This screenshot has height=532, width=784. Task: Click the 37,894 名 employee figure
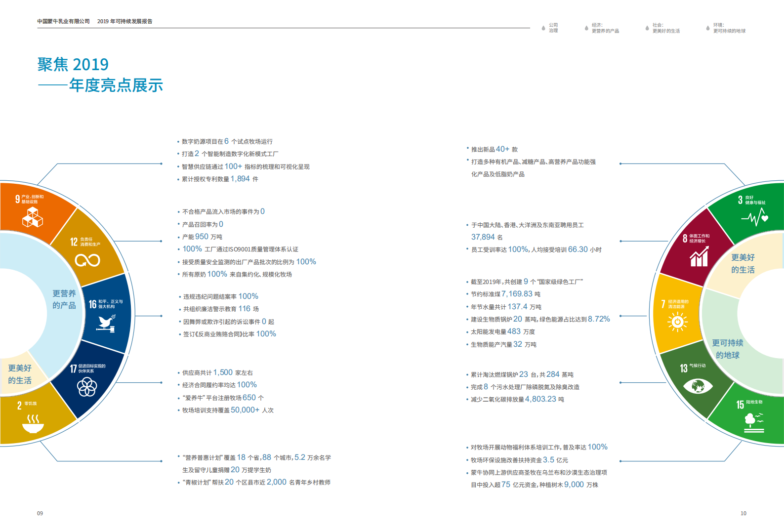tap(487, 237)
